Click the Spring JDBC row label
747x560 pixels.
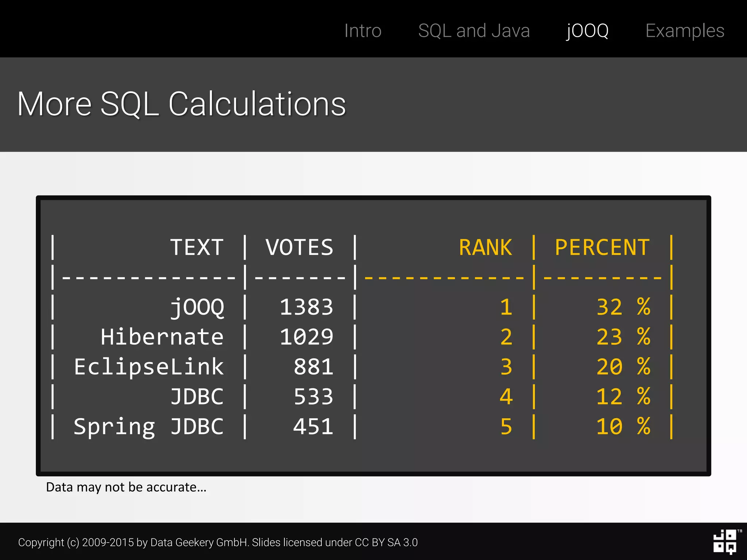click(148, 427)
